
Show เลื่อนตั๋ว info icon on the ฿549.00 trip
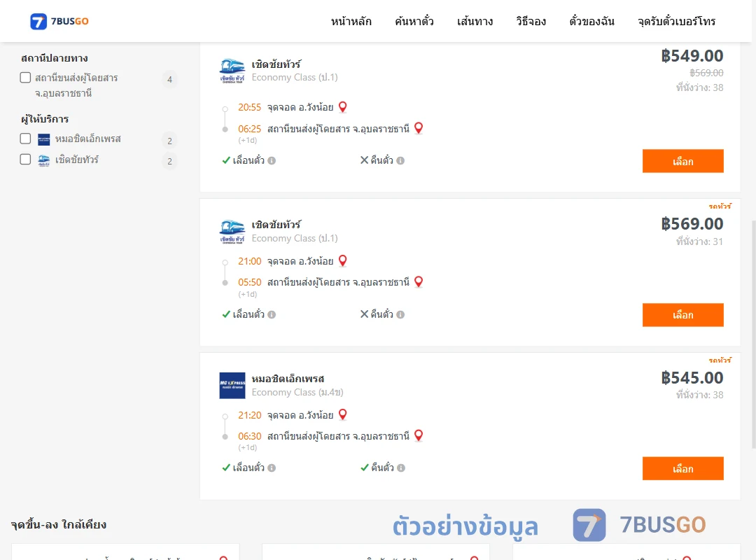coord(272,160)
